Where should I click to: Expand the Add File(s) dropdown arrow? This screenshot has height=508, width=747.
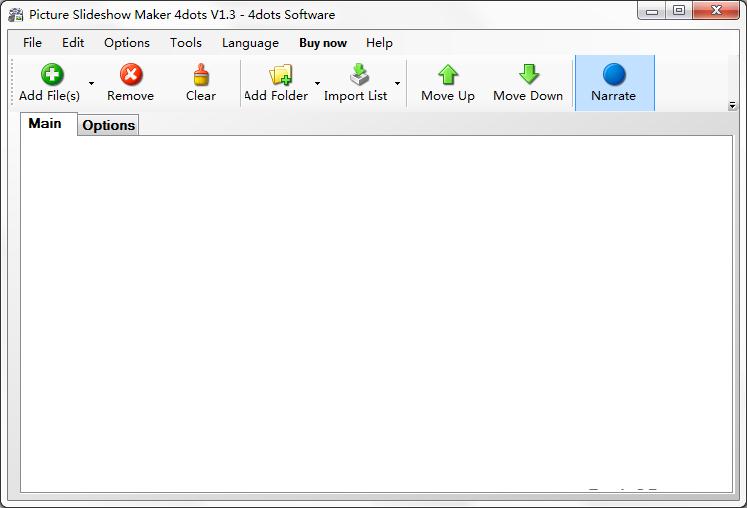[x=91, y=83]
